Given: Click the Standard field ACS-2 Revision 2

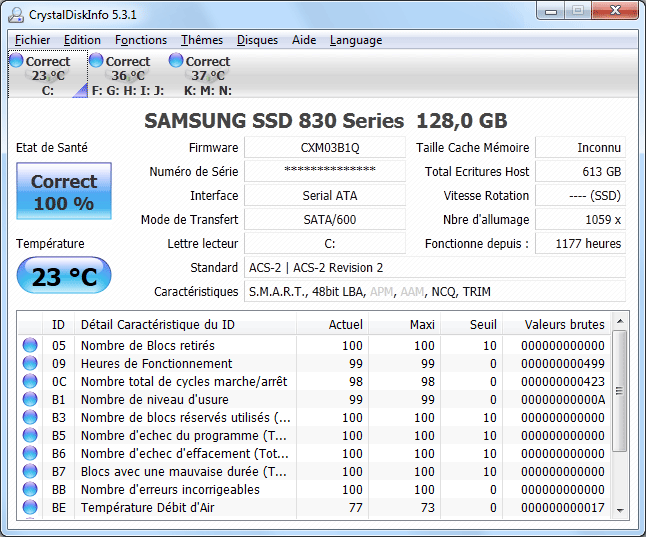Looking at the screenshot, I should (x=435, y=267).
